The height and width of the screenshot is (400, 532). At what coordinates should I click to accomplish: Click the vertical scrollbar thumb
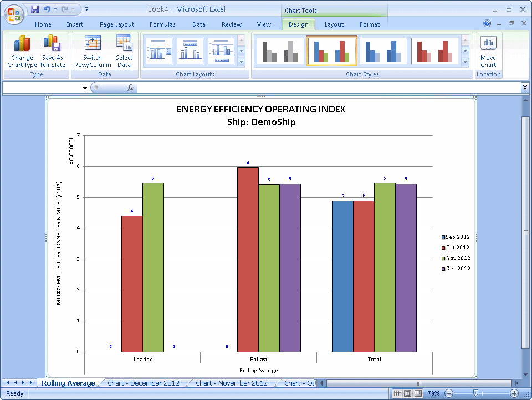coord(525,232)
